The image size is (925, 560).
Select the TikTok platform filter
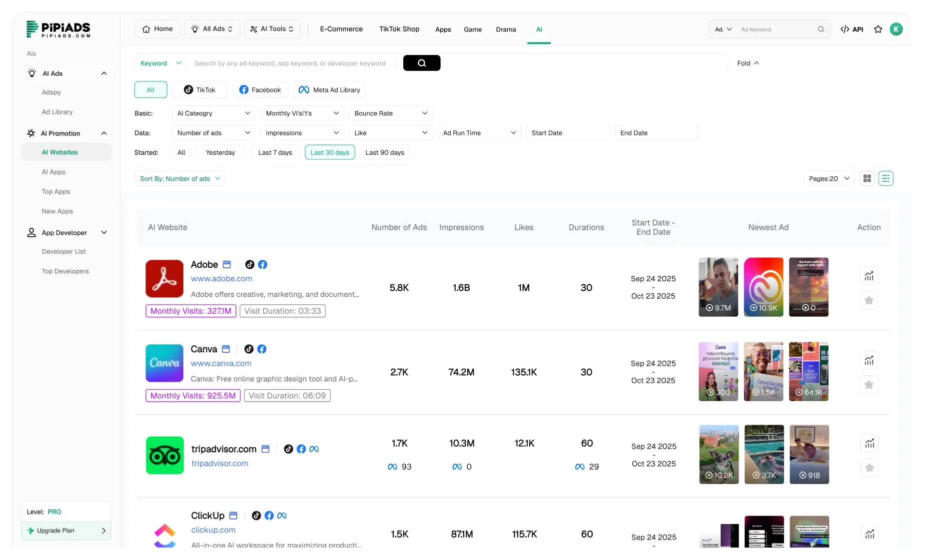pos(199,89)
